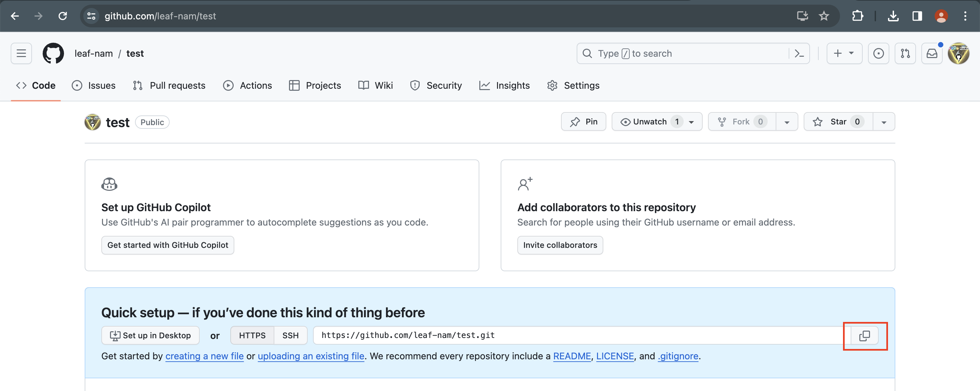Expand the Fork options dropdown arrow
Screen dimensions: 980x391
(787, 122)
